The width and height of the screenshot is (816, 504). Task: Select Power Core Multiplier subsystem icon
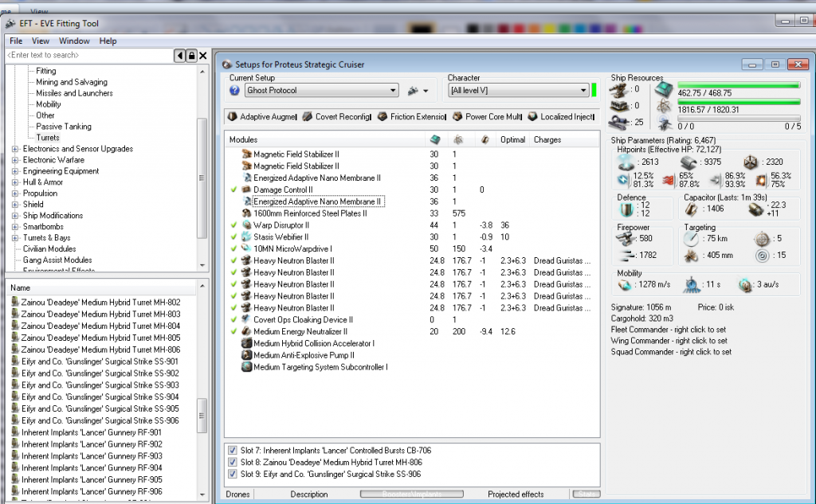point(457,116)
